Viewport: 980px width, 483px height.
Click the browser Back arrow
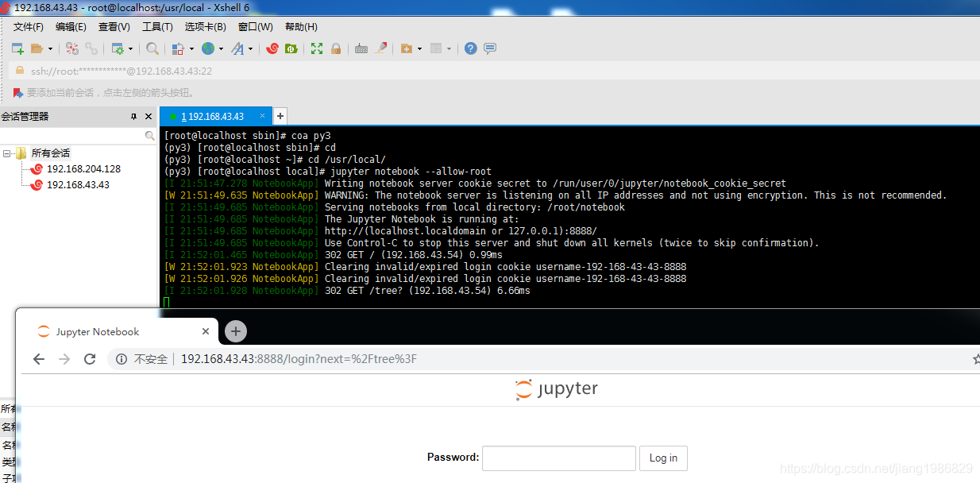point(39,359)
